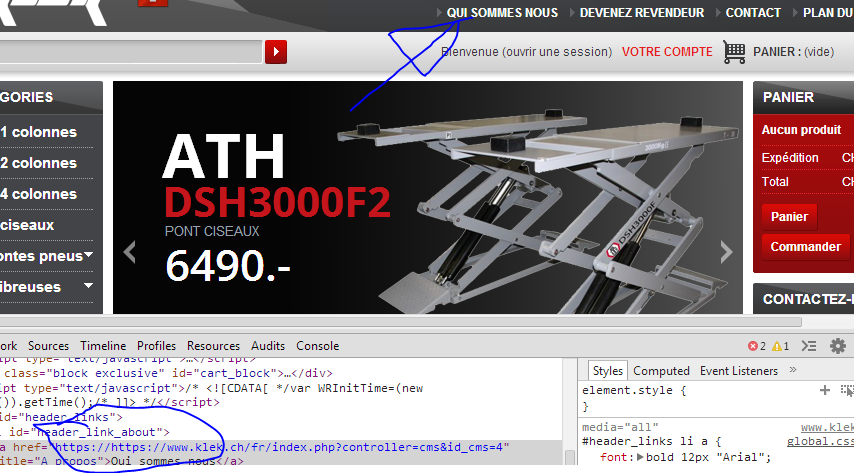Click the 'Aucun produit' cart text
The width and height of the screenshot is (854, 473).
click(801, 130)
